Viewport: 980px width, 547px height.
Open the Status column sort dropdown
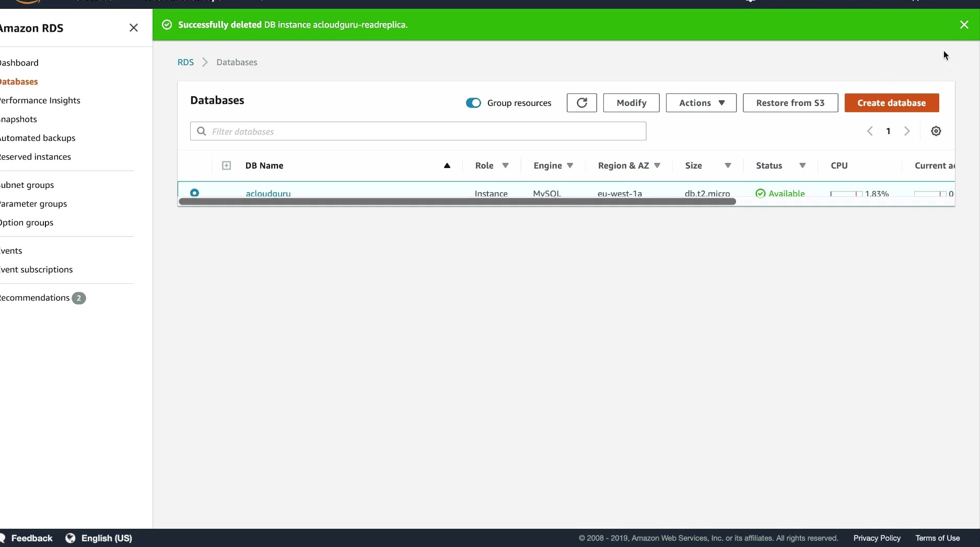pyautogui.click(x=802, y=165)
